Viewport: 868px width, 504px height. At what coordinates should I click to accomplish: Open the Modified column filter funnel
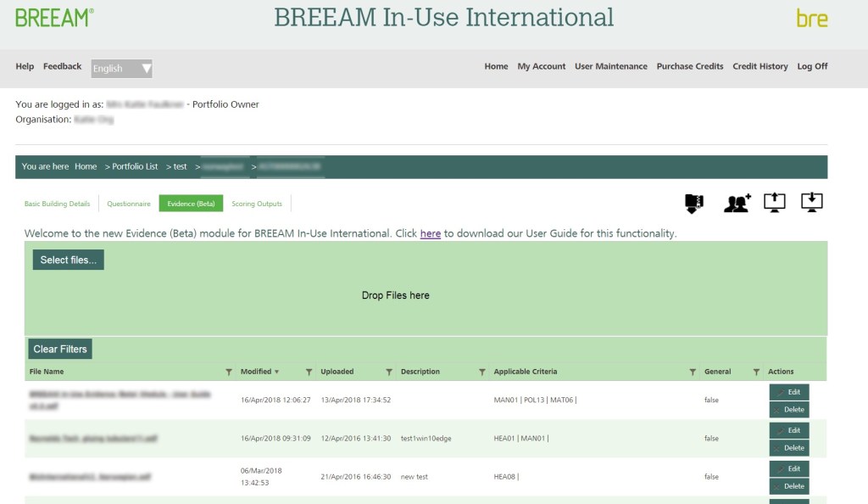click(309, 372)
